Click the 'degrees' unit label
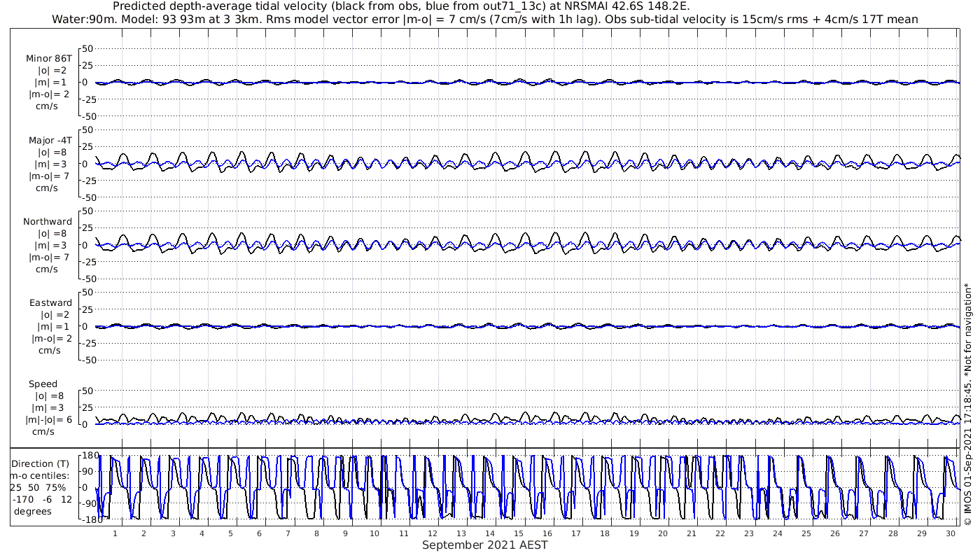 (33, 512)
